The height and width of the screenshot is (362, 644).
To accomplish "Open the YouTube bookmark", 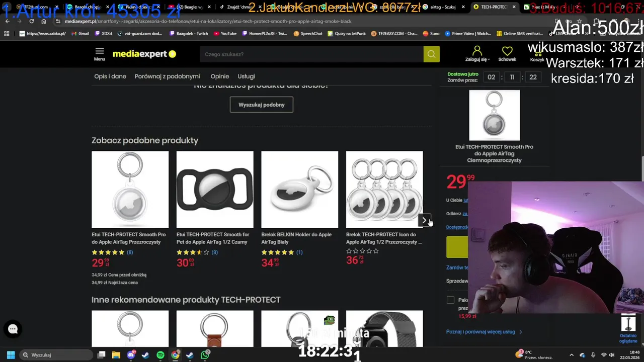I will [x=225, y=34].
